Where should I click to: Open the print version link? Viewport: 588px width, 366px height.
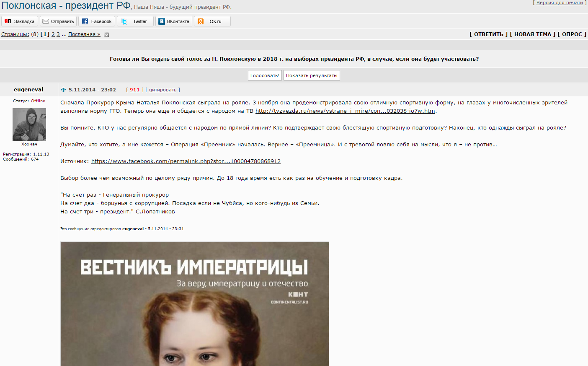point(560,3)
